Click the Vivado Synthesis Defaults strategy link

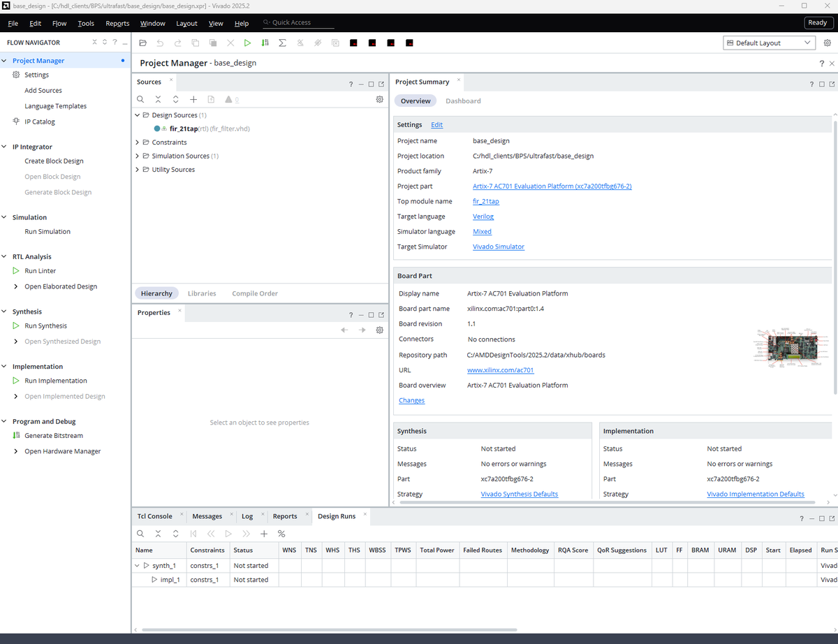[520, 494]
